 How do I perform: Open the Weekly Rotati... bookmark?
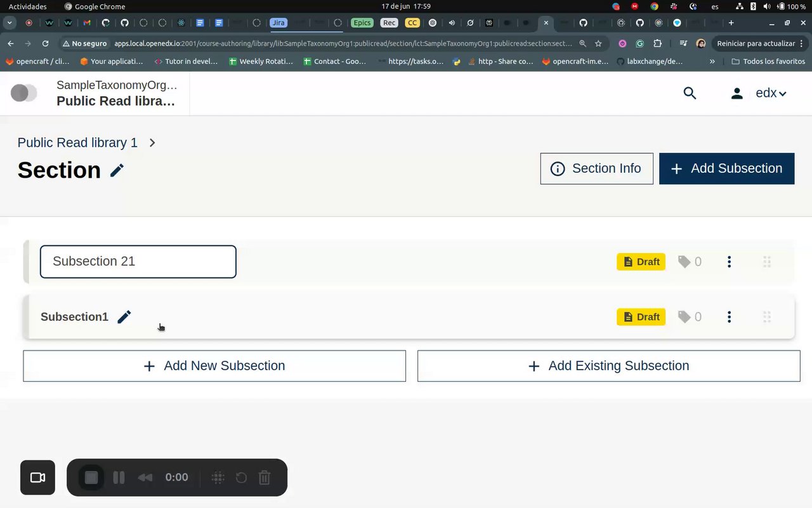[x=261, y=62]
